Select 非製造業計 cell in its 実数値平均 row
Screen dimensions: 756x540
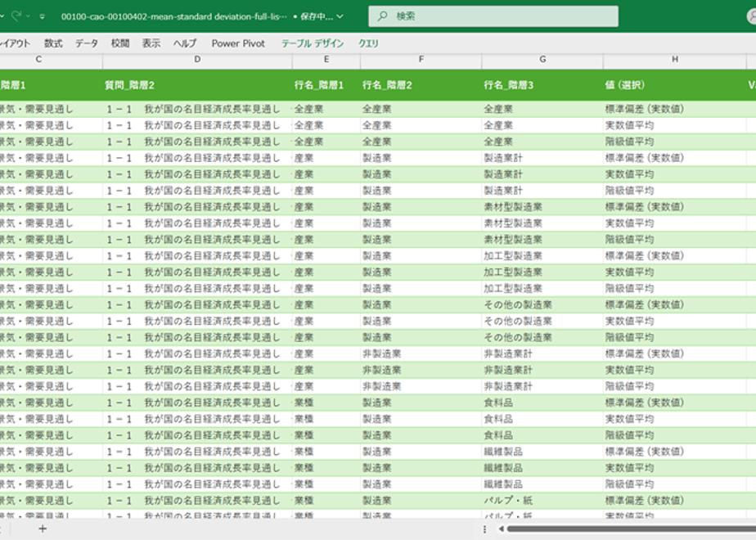click(542, 370)
